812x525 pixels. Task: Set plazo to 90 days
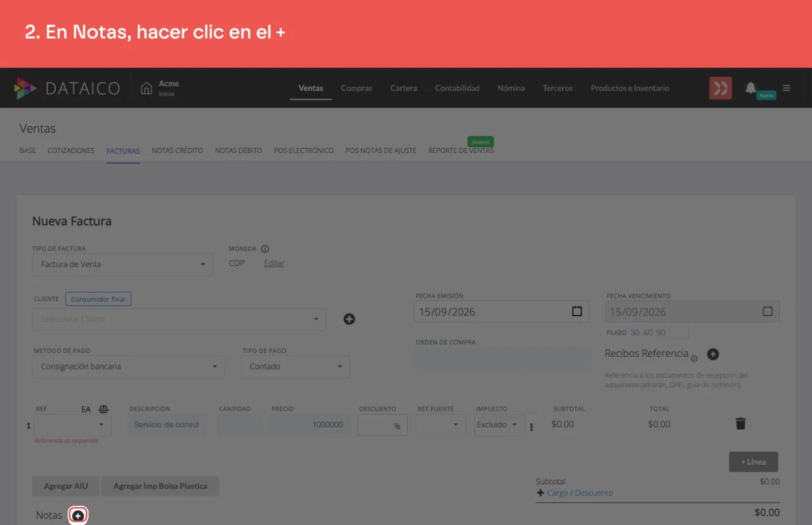pyautogui.click(x=661, y=333)
